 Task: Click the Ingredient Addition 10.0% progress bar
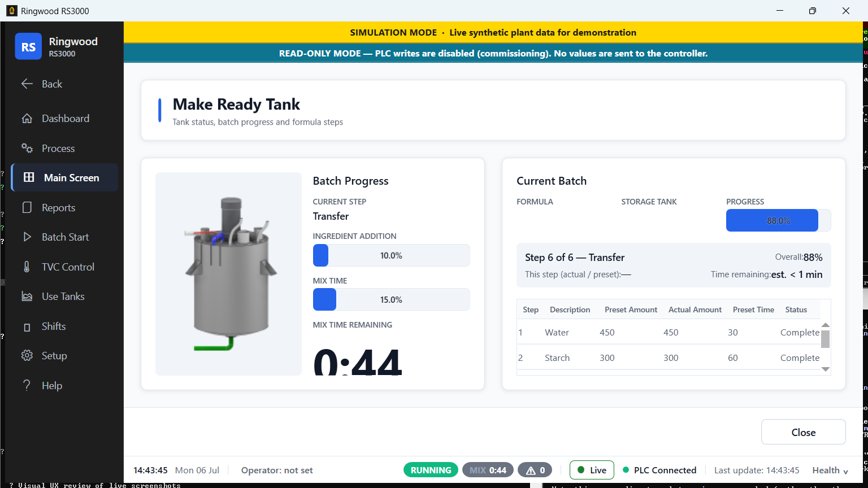tap(391, 255)
